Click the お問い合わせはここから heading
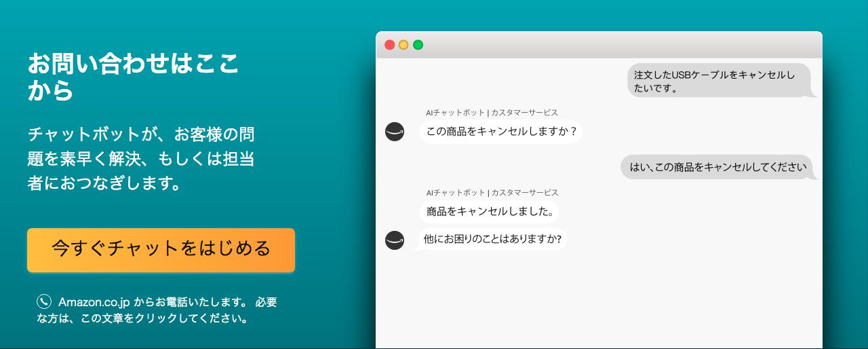Screen dimensions: 868x349 [x=134, y=77]
